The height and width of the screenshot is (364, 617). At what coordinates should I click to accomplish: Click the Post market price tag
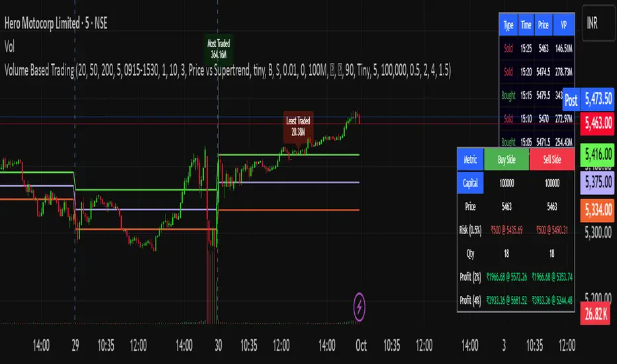(x=571, y=100)
